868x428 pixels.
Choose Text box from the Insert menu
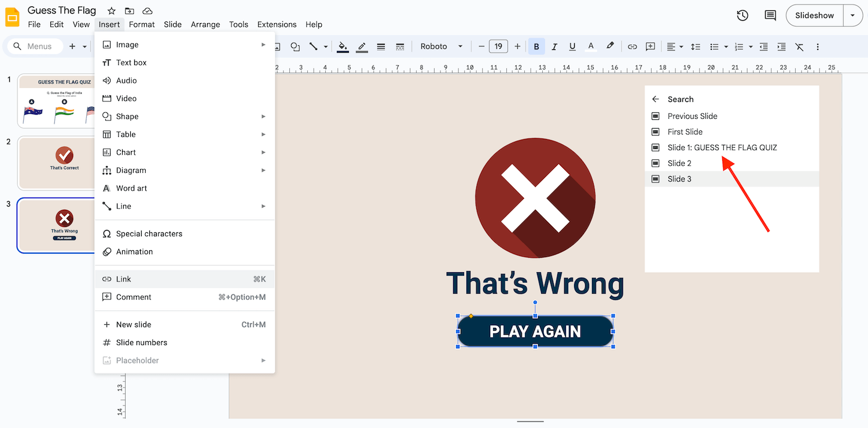click(185, 63)
